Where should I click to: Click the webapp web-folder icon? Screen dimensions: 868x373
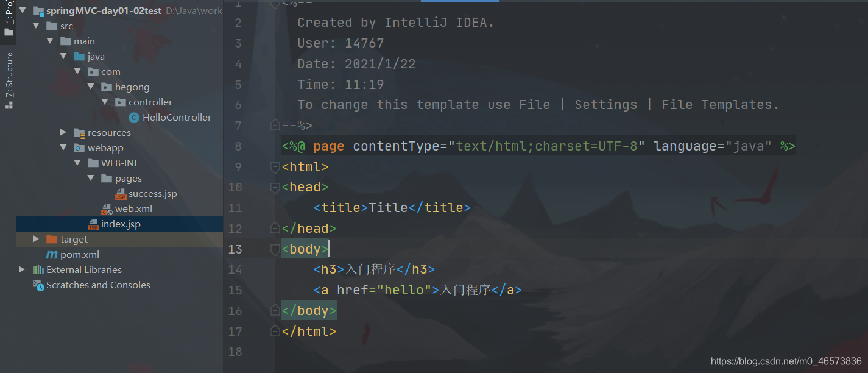79,148
